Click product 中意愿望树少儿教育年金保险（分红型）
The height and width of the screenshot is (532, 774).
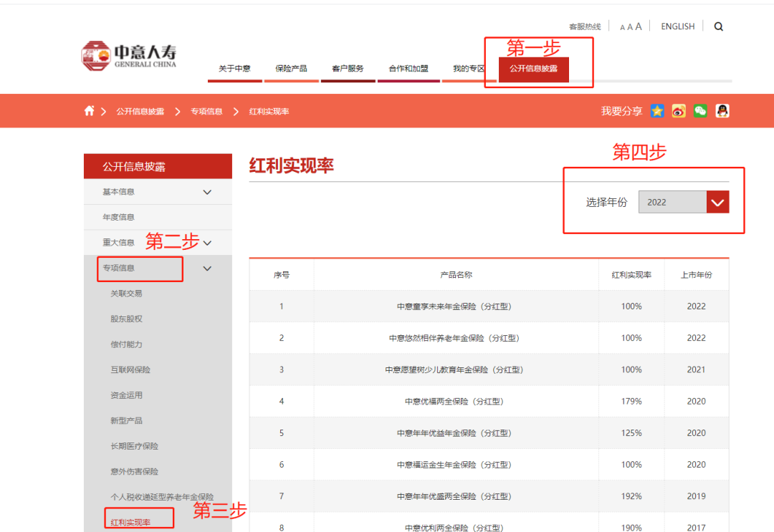454,369
